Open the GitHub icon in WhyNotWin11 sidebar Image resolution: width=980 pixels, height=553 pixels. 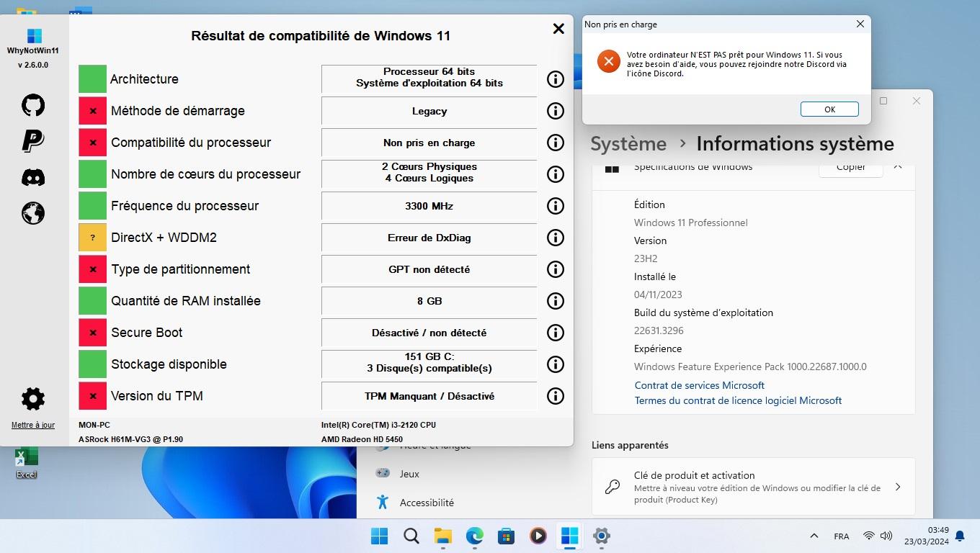[x=33, y=105]
